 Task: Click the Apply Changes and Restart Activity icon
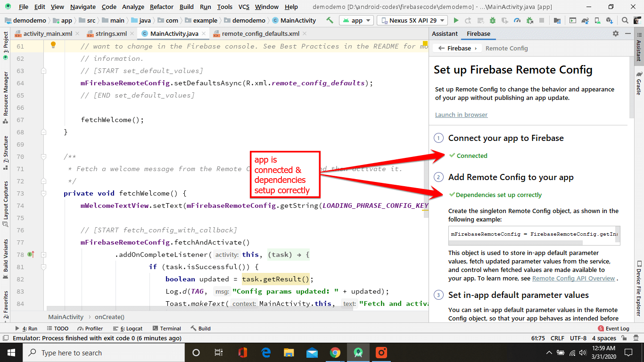coord(468,20)
